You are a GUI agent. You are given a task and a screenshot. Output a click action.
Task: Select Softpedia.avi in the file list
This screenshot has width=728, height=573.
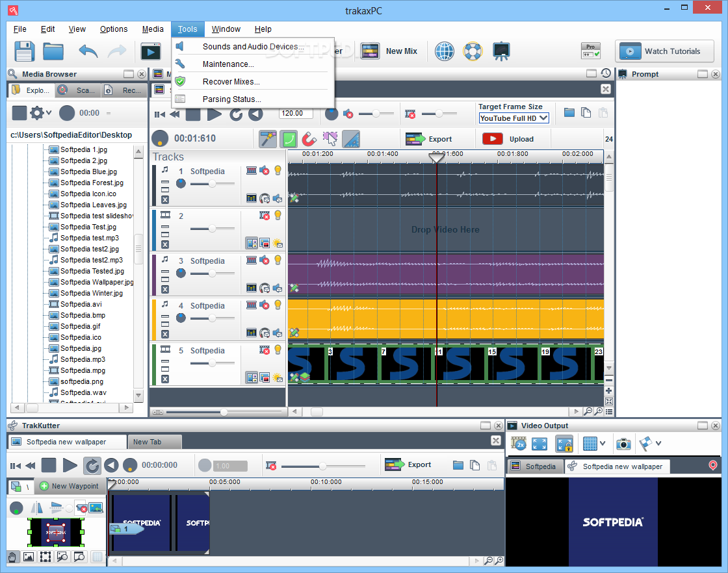click(x=81, y=304)
